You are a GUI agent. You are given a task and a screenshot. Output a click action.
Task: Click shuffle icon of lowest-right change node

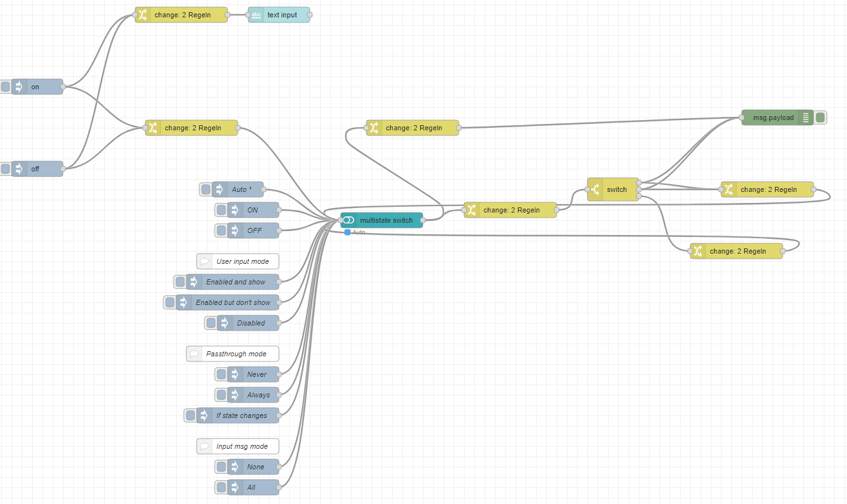699,251
